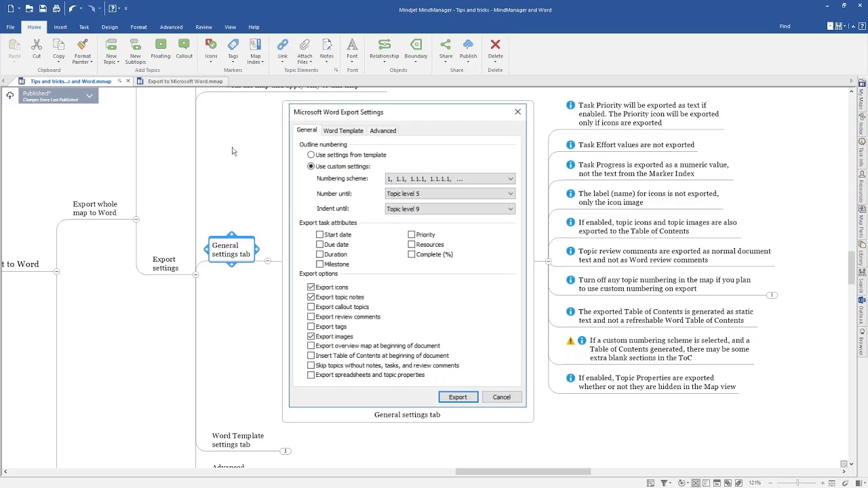Click the Save icon in quick access toolbar

[x=43, y=9]
